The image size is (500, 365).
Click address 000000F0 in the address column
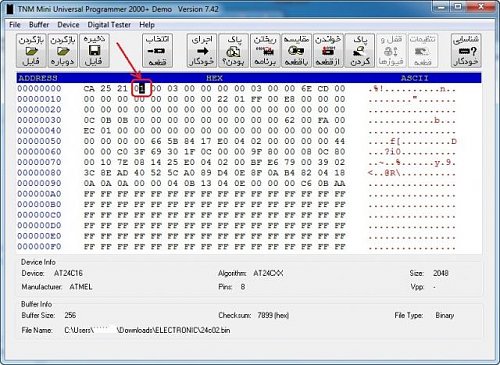pos(39,247)
